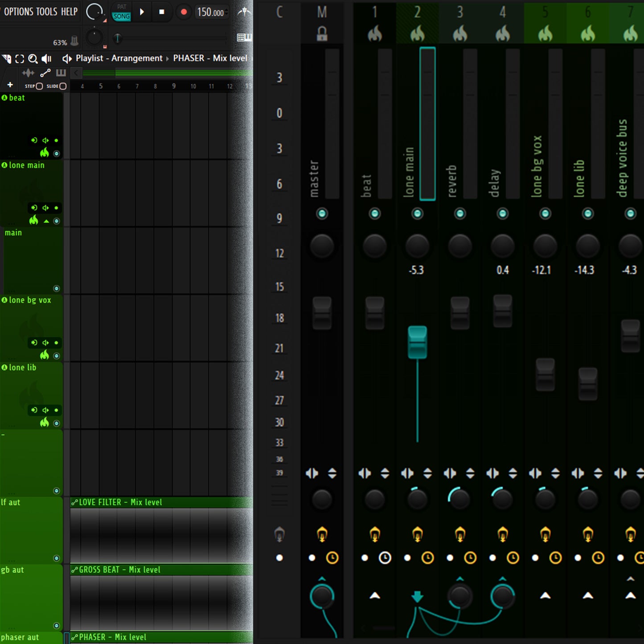Viewport: 644px width, 644px height.
Task: Select the beat playlist track
Action: [31, 125]
